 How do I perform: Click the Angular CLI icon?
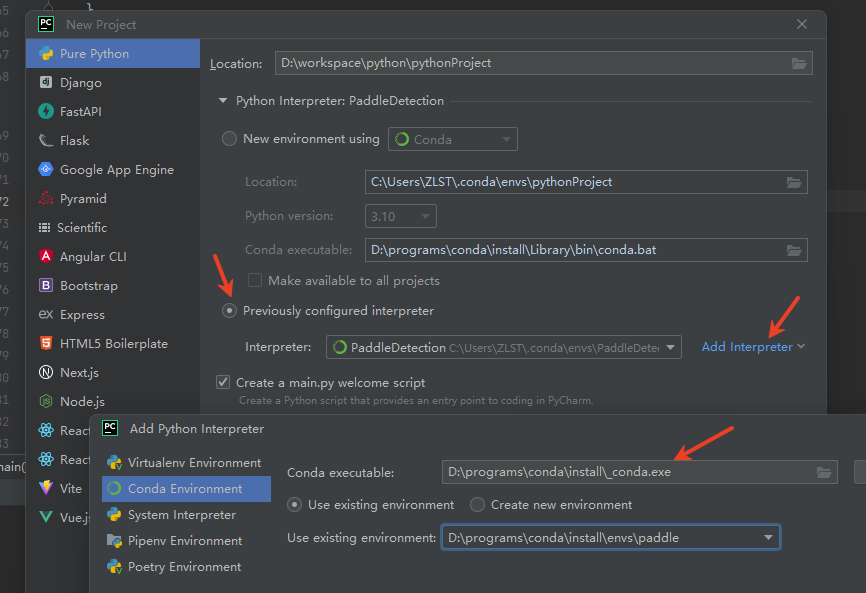(x=46, y=256)
